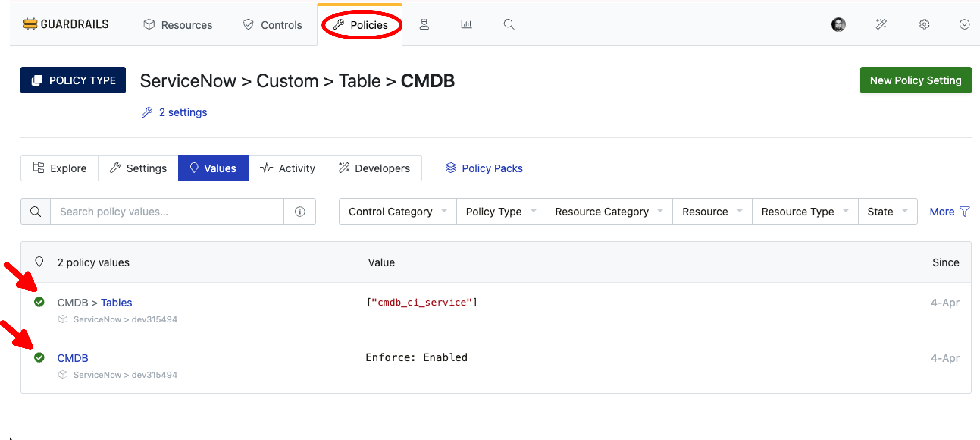The height and width of the screenshot is (440, 980).
Task: Click the magic wand icon near profile
Action: click(881, 24)
